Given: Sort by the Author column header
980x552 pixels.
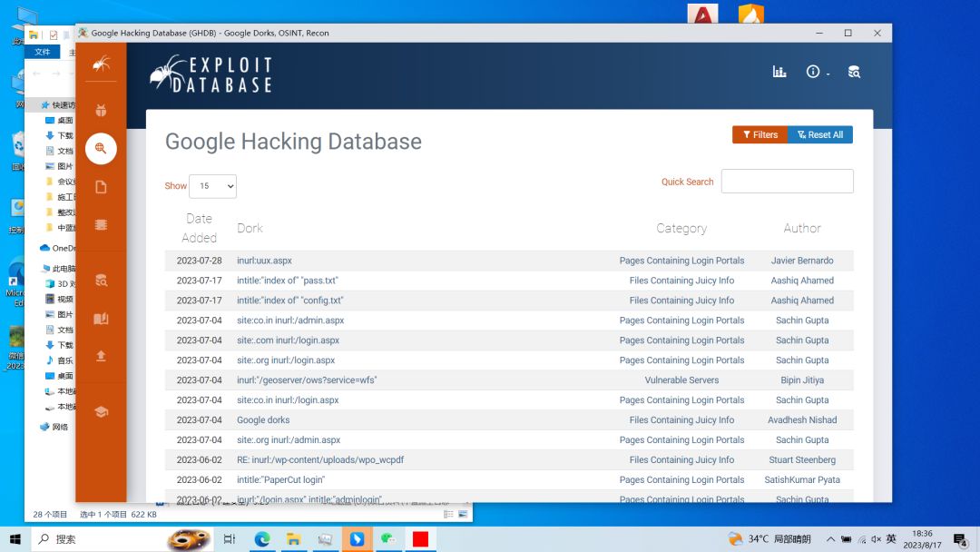Looking at the screenshot, I should 802,228.
